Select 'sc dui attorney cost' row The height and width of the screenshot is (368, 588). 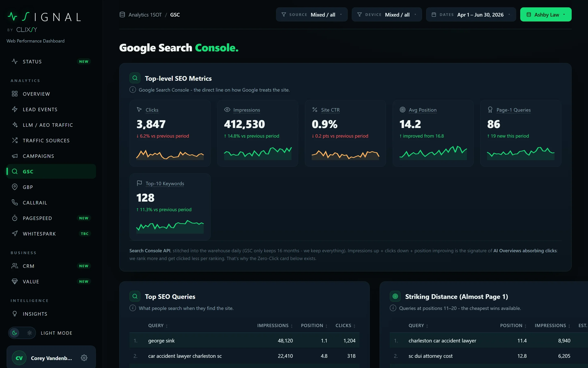point(489,356)
